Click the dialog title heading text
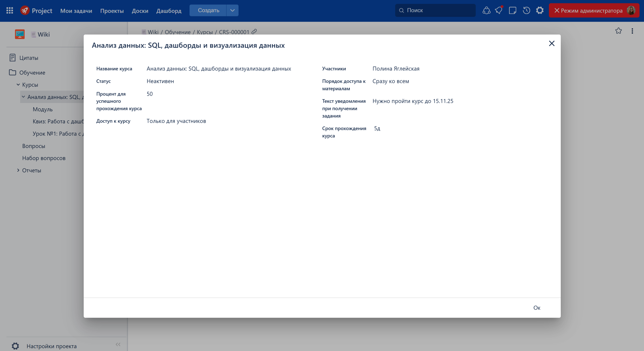The image size is (644, 351). [188, 45]
